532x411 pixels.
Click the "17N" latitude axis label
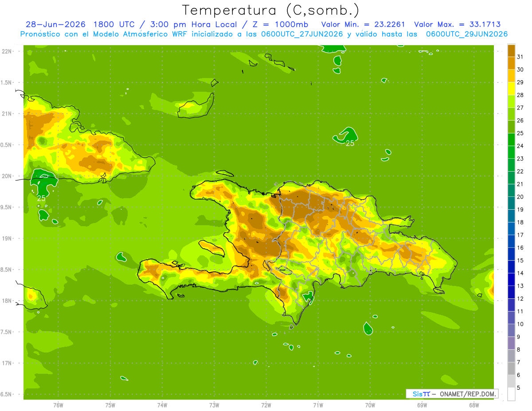pyautogui.click(x=6, y=363)
